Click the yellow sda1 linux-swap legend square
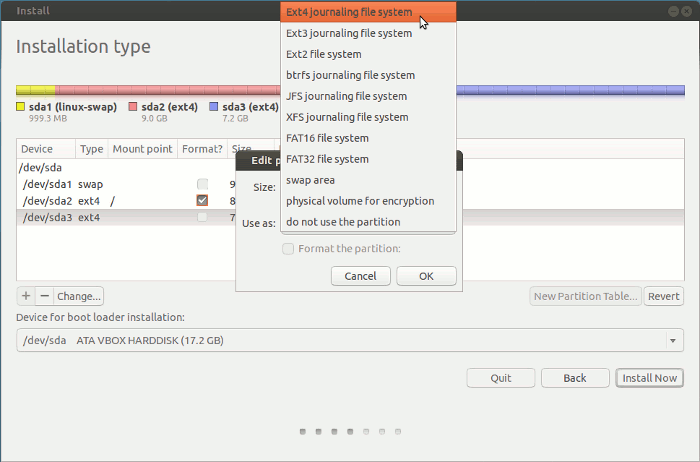This screenshot has height=462, width=700. click(x=21, y=107)
